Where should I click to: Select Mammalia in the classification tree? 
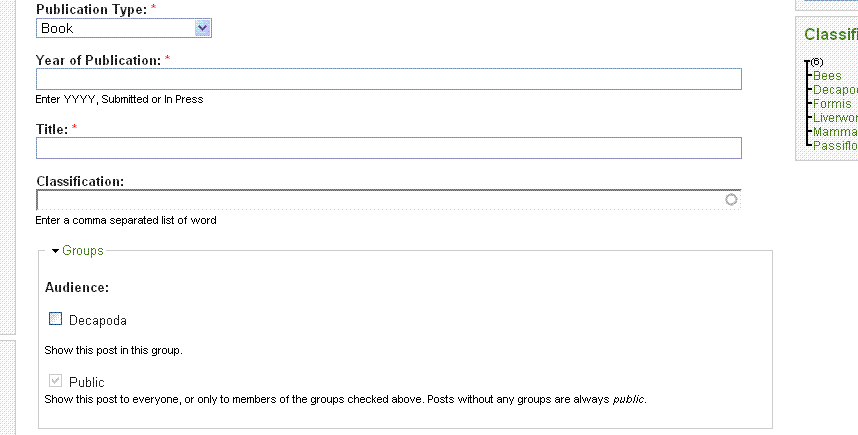[x=835, y=132]
